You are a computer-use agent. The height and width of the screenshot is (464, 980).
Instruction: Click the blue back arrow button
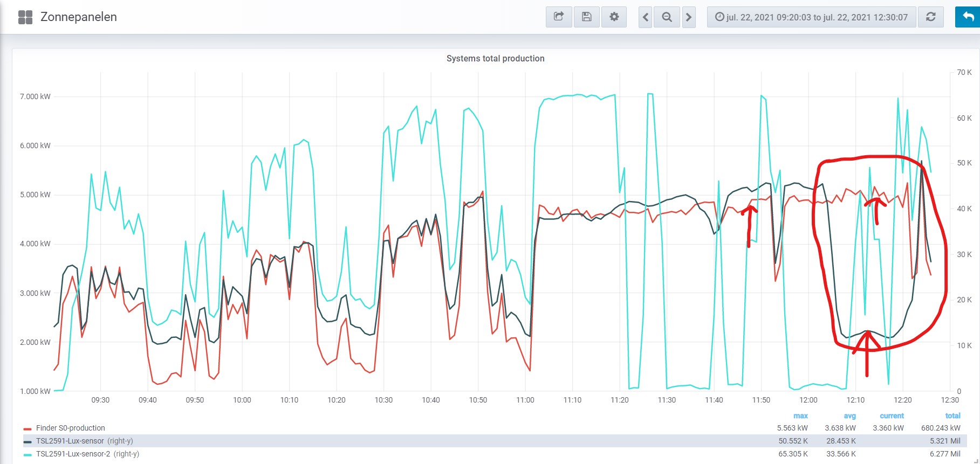tap(968, 17)
